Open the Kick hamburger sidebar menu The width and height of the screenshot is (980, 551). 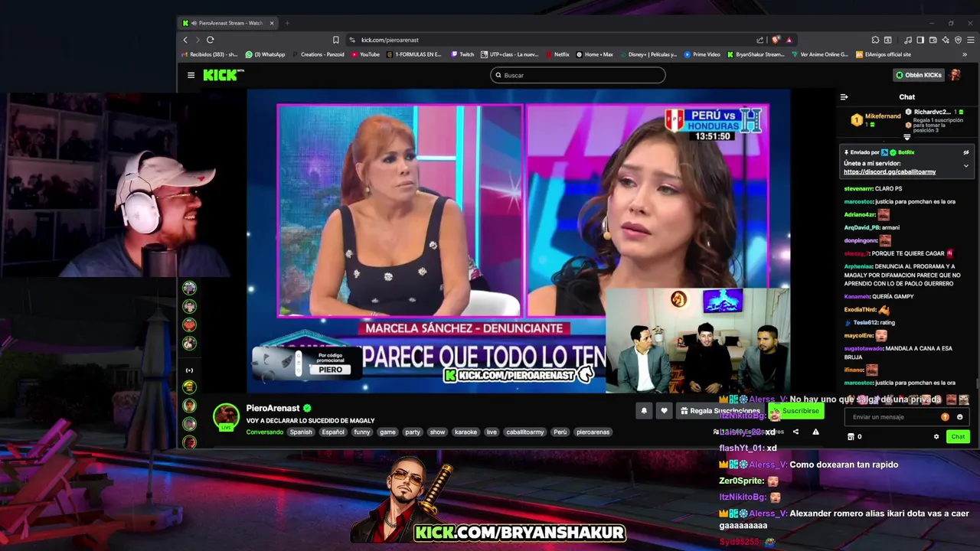[191, 75]
